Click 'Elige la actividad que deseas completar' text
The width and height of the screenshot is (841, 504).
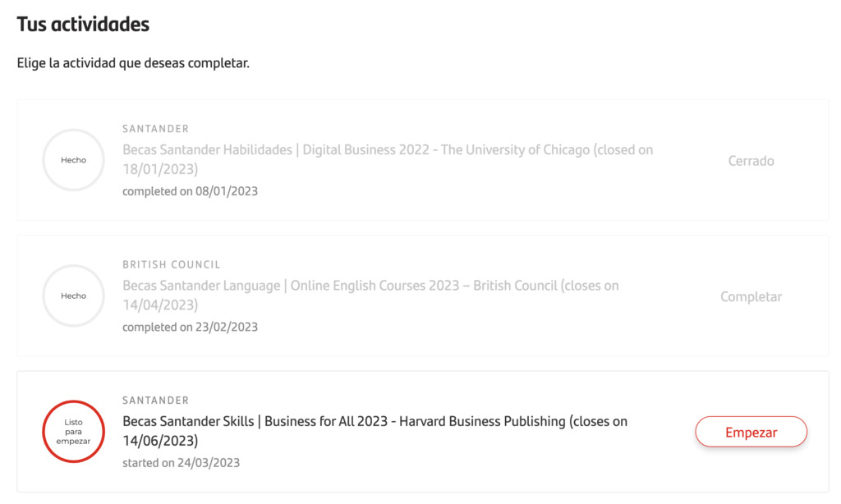[133, 63]
